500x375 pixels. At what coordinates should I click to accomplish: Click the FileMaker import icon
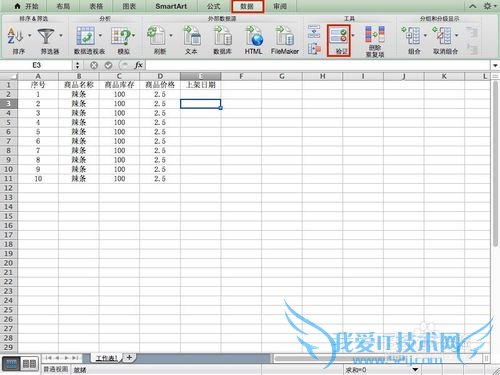point(284,36)
